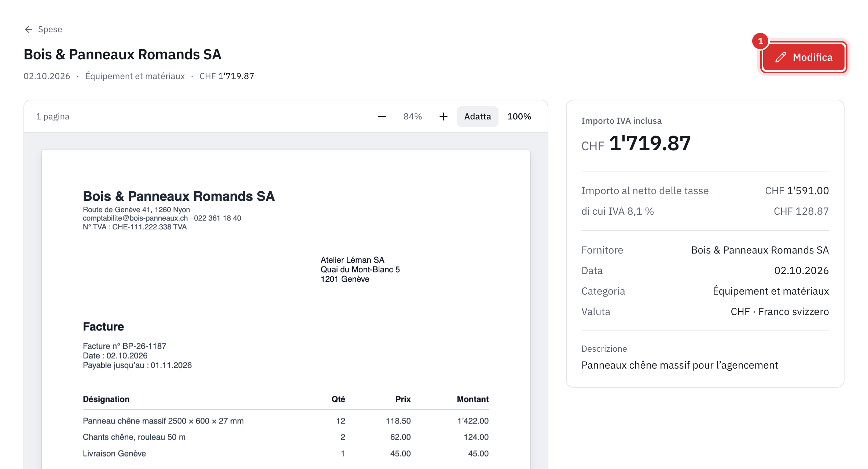Click the N° TVA CHE-111.222.338 line
This screenshot has width=868, height=469.
(135, 227)
